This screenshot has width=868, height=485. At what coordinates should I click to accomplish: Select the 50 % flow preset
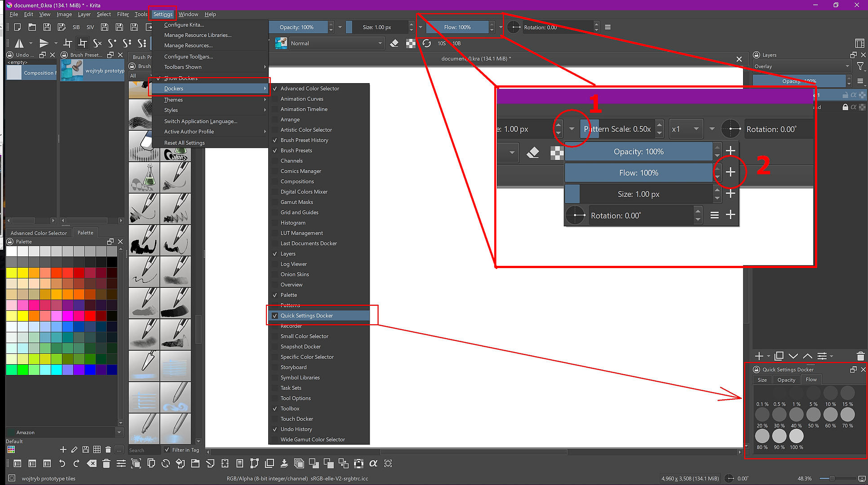(813, 415)
